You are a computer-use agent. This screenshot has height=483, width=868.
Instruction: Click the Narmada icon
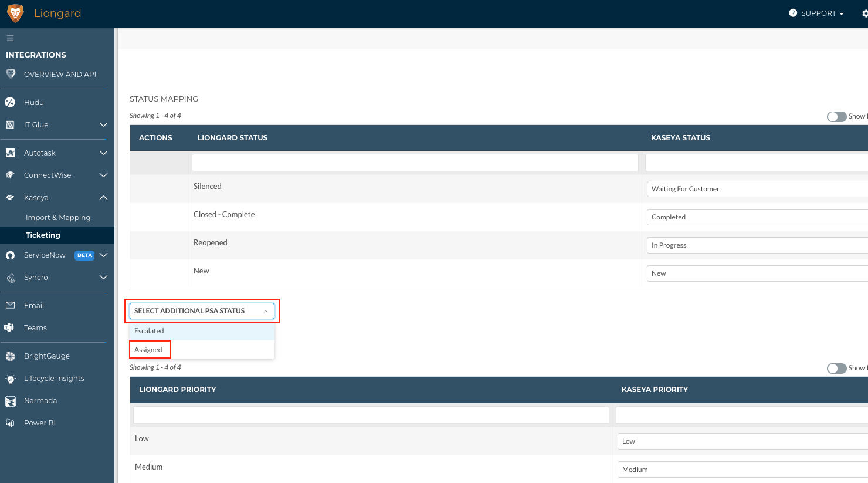point(10,401)
